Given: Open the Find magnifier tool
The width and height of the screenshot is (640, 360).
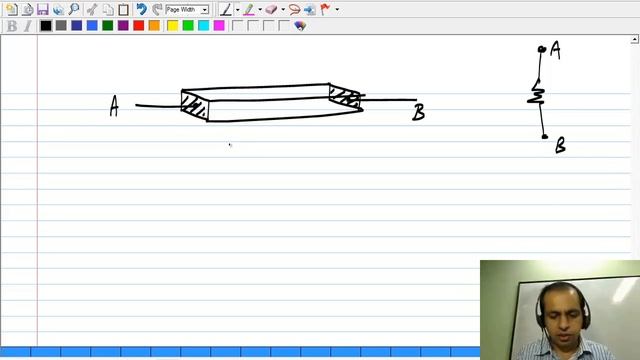Looking at the screenshot, I should 74,9.
